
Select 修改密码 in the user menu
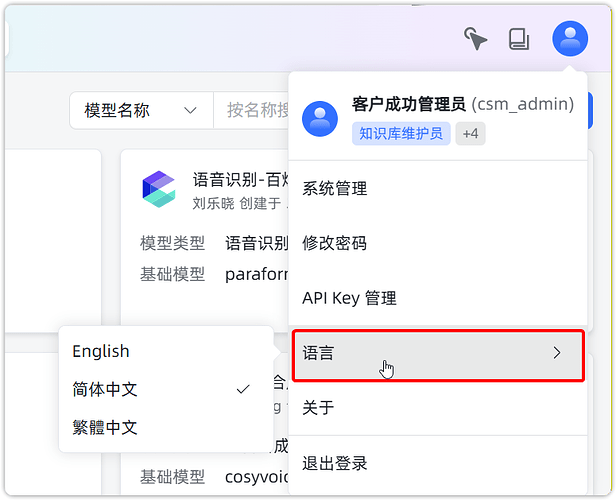[x=335, y=243]
